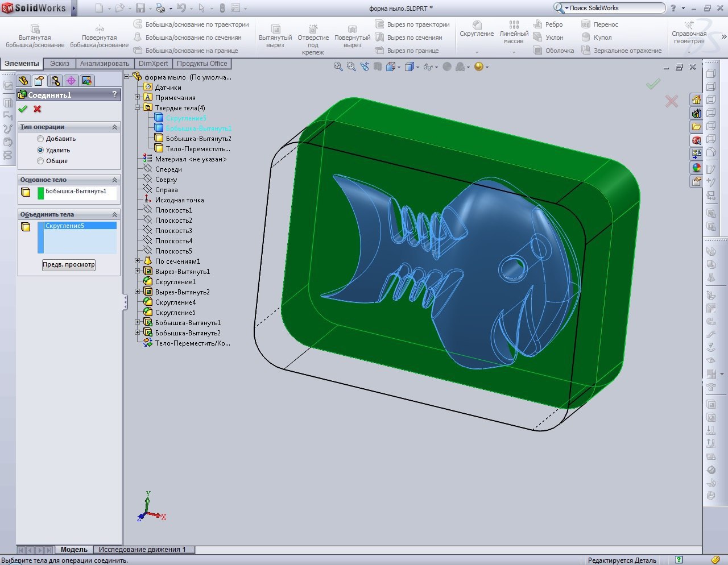Open the Справочная геометрия dropdown
This screenshot has height=565, width=728.
pyautogui.click(x=689, y=52)
